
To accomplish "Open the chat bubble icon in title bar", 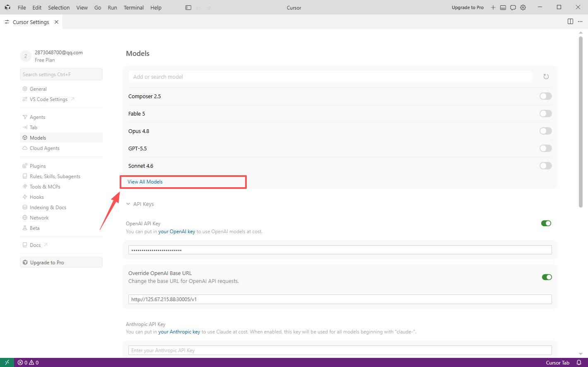I will coord(513,7).
